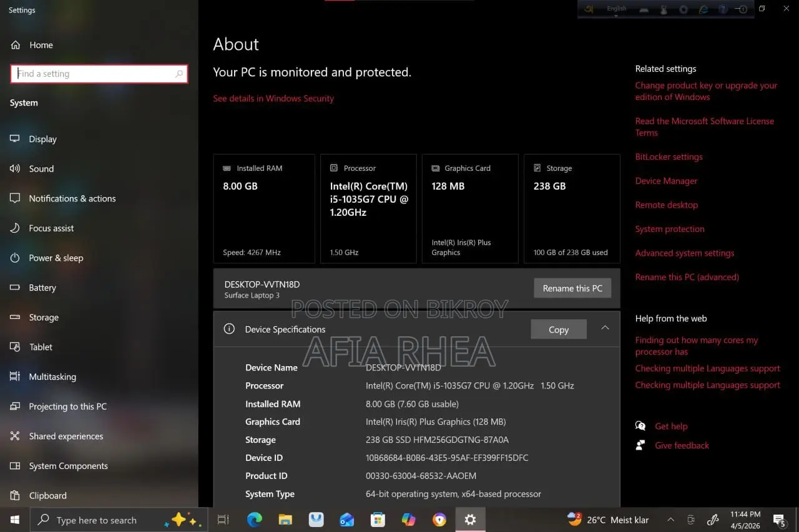This screenshot has width=799, height=532.
Task: Select the Device ID value text
Action: pyautogui.click(x=447, y=458)
